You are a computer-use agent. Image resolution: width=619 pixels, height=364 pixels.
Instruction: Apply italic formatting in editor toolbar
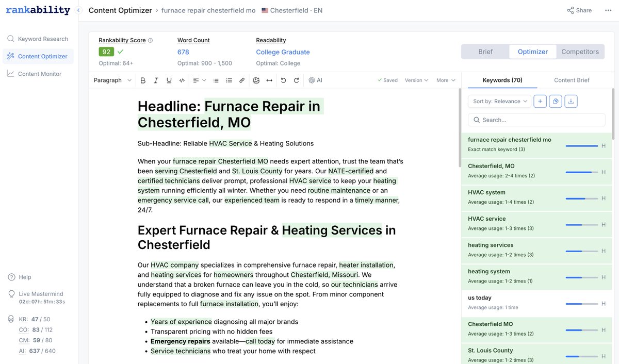156,80
